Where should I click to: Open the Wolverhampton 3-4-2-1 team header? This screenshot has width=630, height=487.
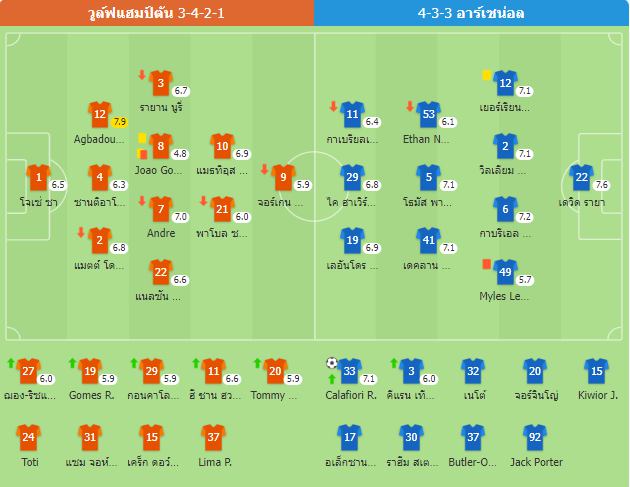[156, 13]
